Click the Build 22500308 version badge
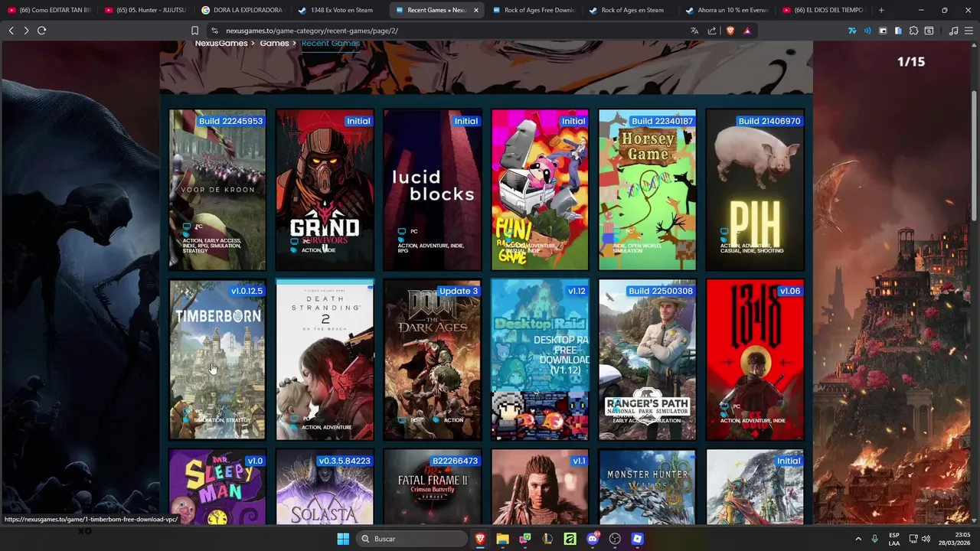980x551 pixels. [661, 291]
